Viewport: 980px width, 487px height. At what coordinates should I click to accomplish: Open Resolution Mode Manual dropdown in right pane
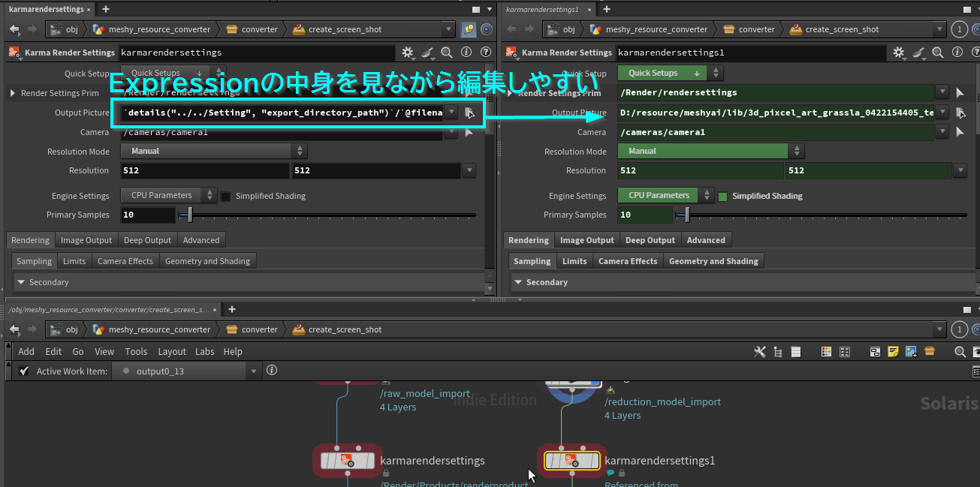[710, 151]
